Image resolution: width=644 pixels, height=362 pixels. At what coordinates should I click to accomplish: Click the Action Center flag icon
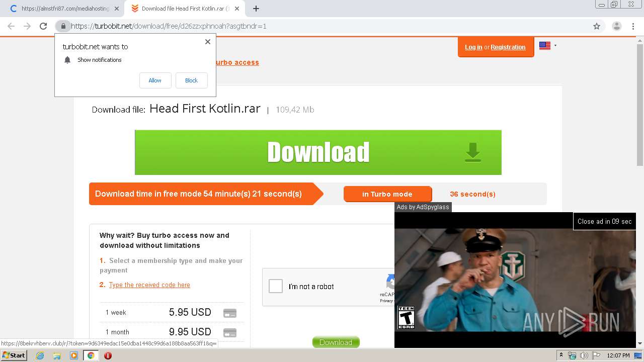coord(596,355)
